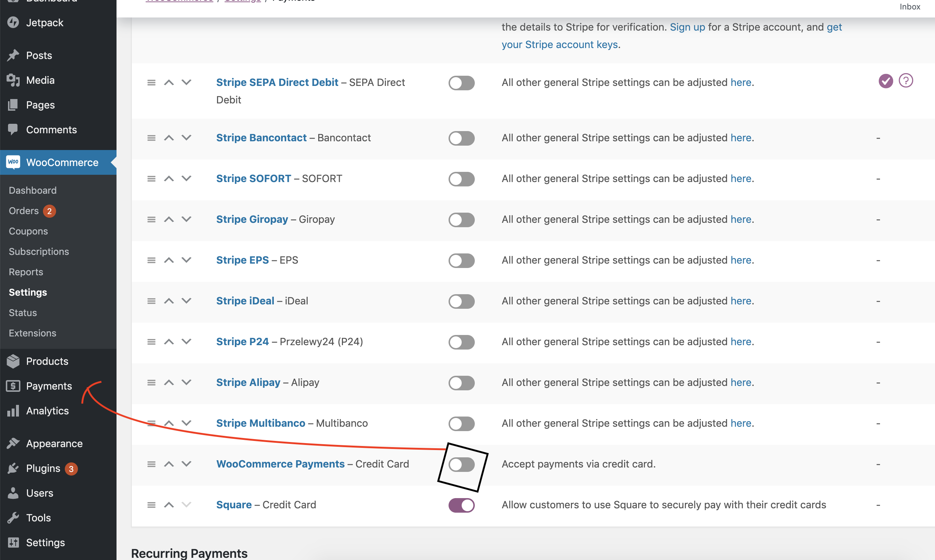
Task: Click the down chevron beside Square
Action: tap(186, 505)
